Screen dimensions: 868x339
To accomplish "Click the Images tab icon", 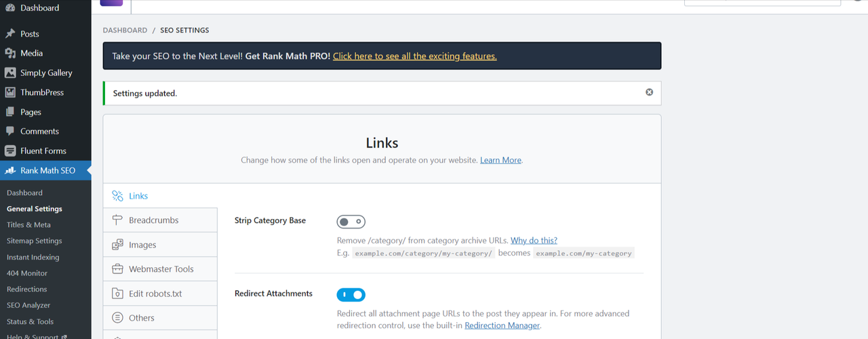I will (x=117, y=245).
